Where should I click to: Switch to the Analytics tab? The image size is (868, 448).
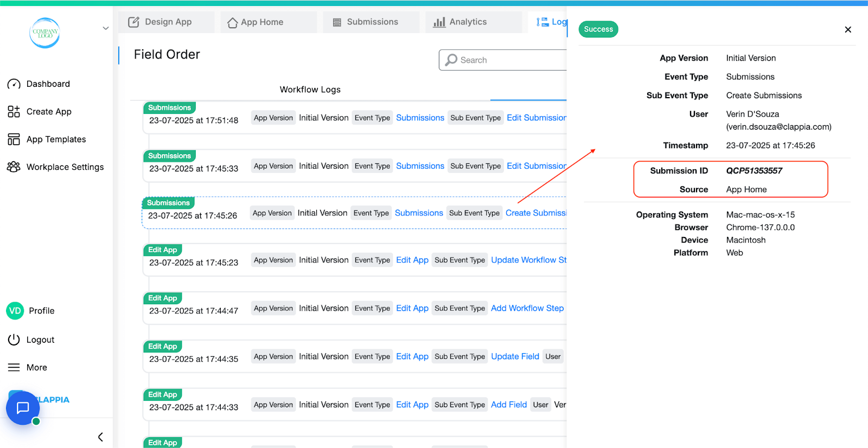474,22
